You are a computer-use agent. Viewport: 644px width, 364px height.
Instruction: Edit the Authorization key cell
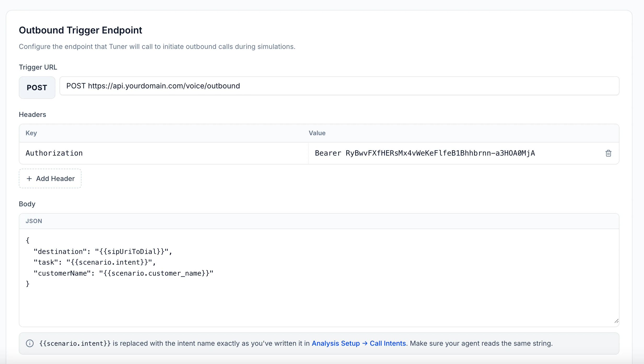164,153
